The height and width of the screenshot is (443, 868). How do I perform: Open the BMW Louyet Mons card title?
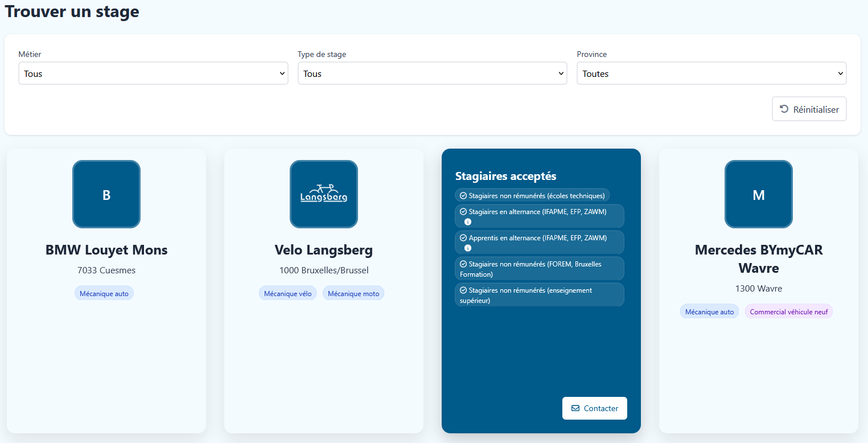point(106,250)
